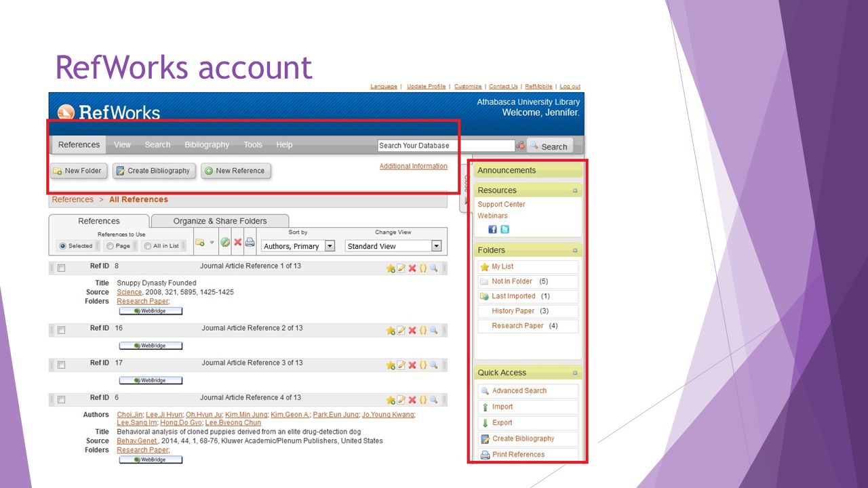Select the 'Selected' references radio button
This screenshot has width=868, height=488.
pyautogui.click(x=63, y=246)
